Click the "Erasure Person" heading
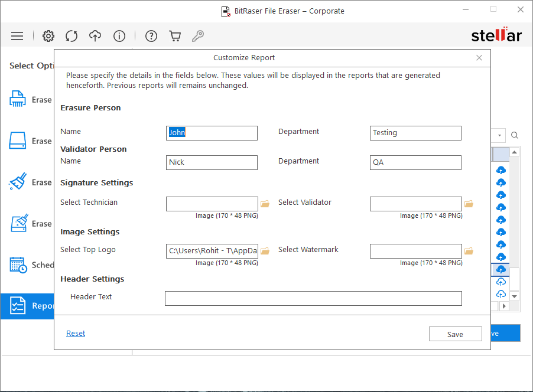 [x=90, y=108]
